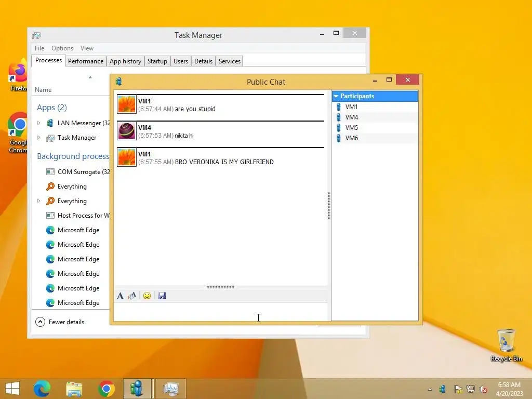Click the LAN Messenger process icon
This screenshot has height=399, width=532.
(x=50, y=123)
